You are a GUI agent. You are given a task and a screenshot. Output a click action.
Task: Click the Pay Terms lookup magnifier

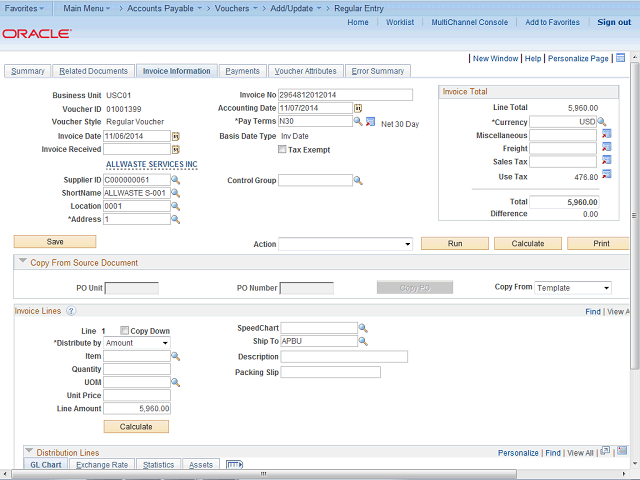click(358, 122)
